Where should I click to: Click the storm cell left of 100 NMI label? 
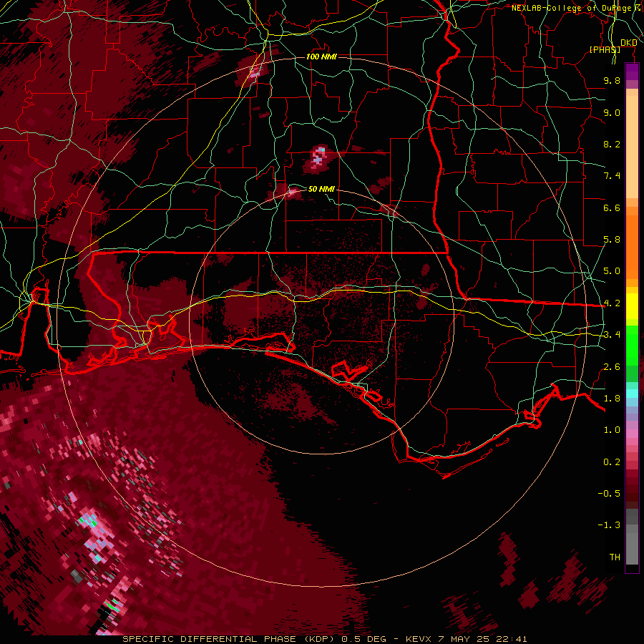255,73
